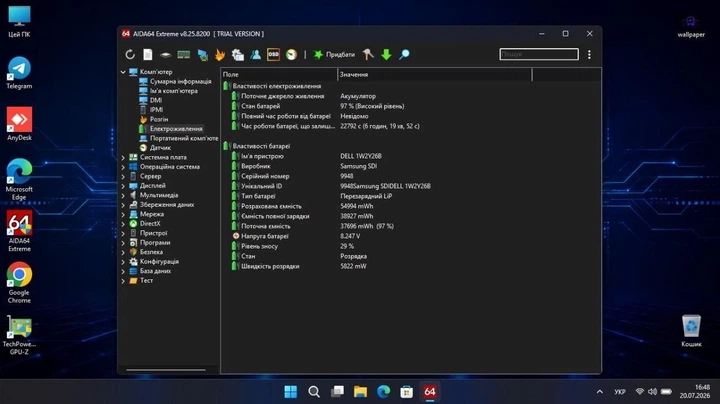Click the УКР language indicator

620,392
